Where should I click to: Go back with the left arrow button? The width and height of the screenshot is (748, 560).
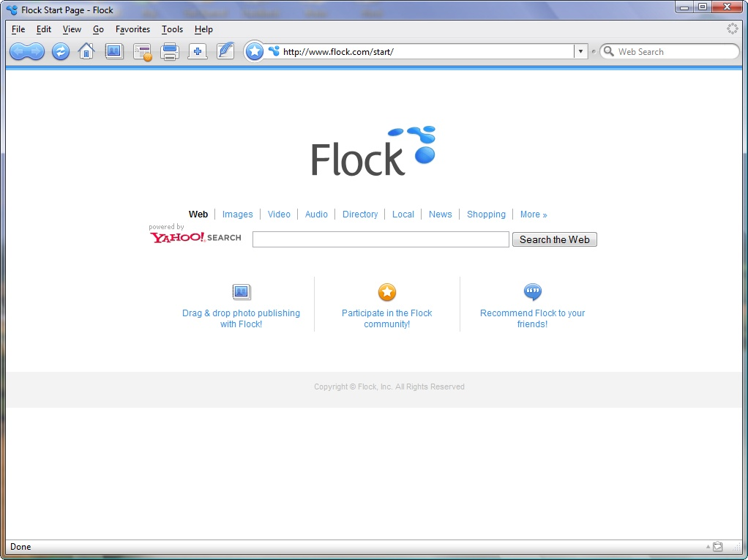click(x=18, y=51)
